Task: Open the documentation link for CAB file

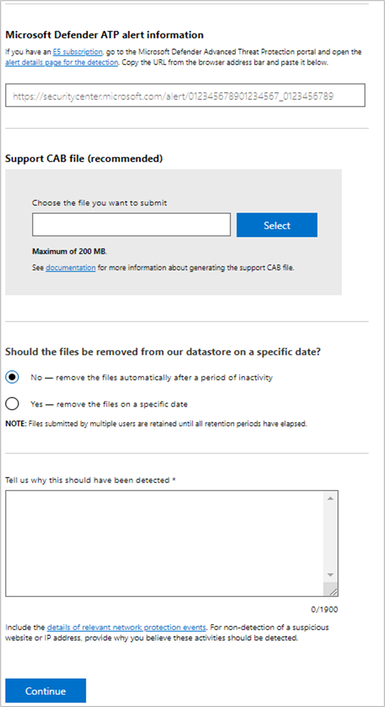Action: click(x=71, y=268)
